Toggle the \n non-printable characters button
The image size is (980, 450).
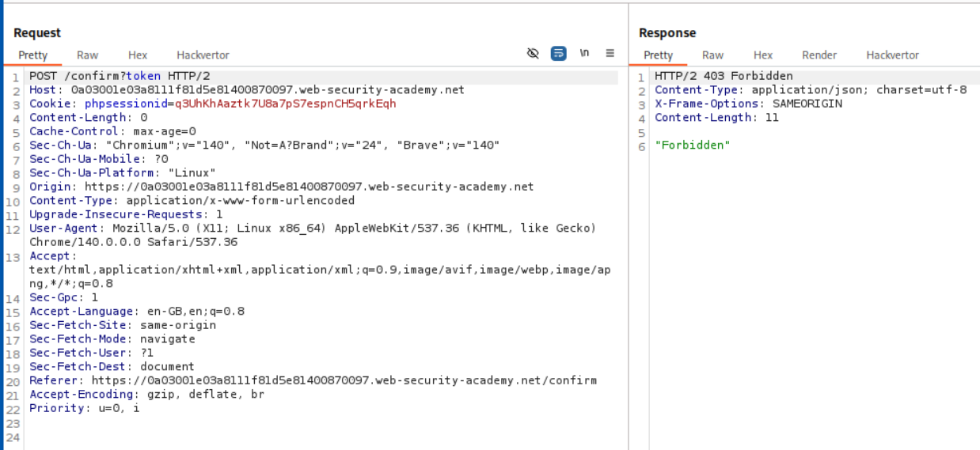coord(584,54)
